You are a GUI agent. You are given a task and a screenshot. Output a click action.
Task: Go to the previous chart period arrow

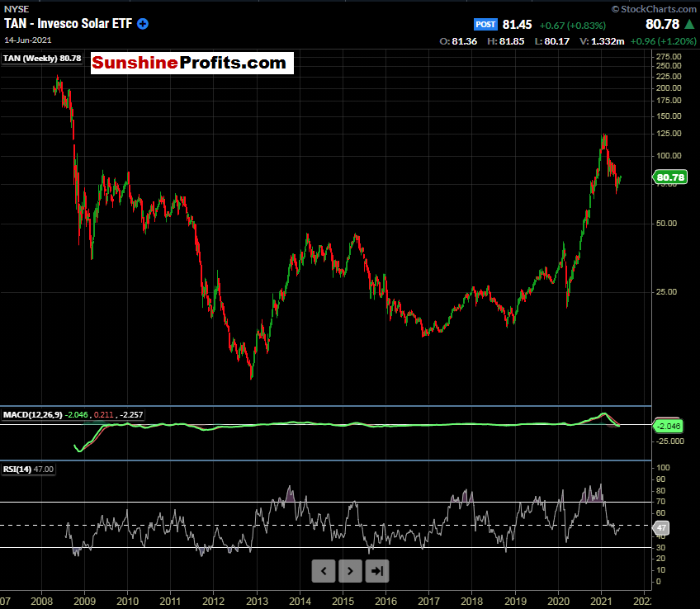pos(324,571)
